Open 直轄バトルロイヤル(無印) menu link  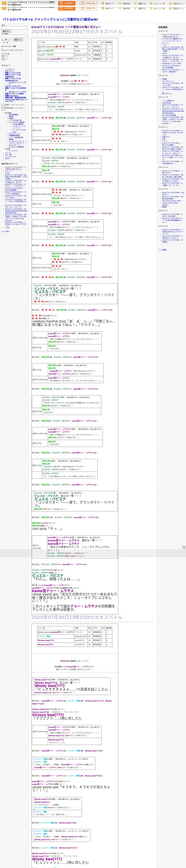[14, 94]
